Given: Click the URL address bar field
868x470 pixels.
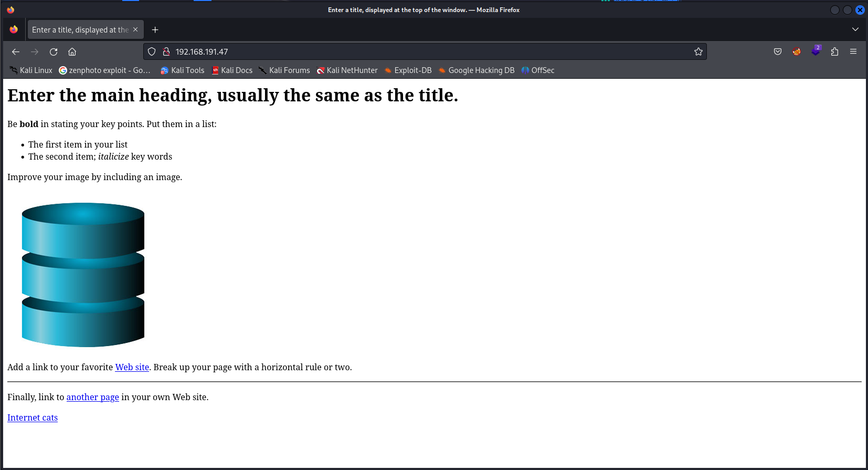Looking at the screenshot, I should tap(420, 51).
